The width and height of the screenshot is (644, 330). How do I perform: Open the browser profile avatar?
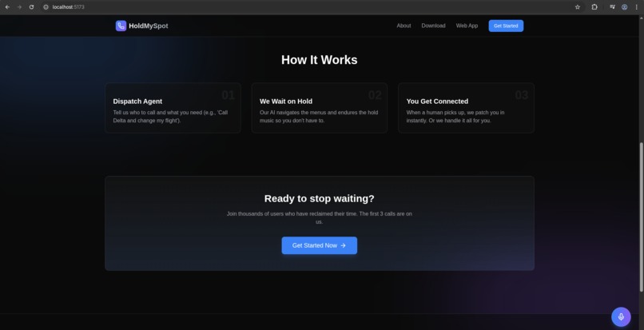coord(624,7)
